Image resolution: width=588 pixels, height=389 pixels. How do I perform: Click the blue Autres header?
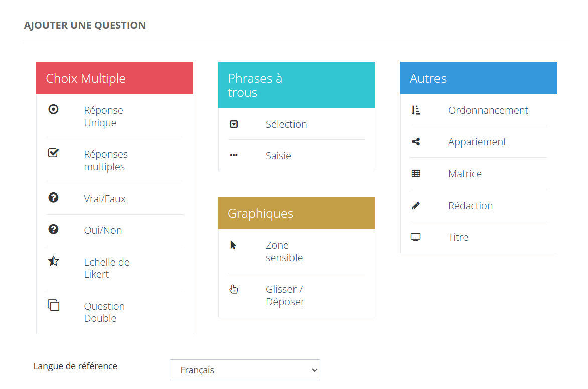coord(479,78)
